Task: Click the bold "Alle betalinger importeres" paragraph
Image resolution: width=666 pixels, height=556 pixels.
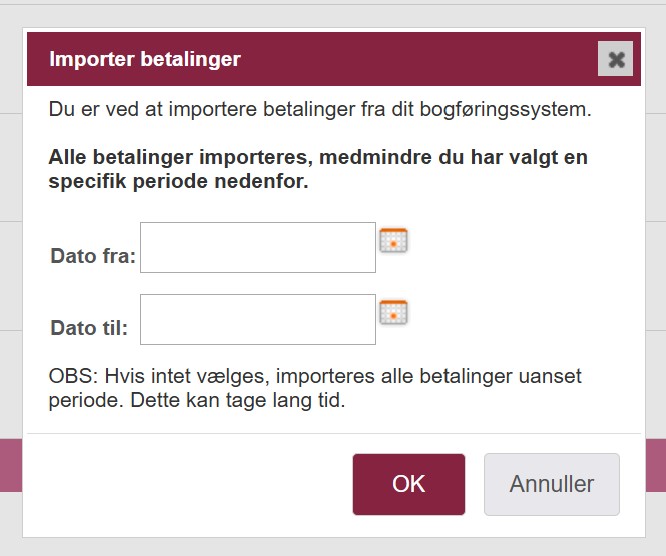Action: click(x=318, y=170)
